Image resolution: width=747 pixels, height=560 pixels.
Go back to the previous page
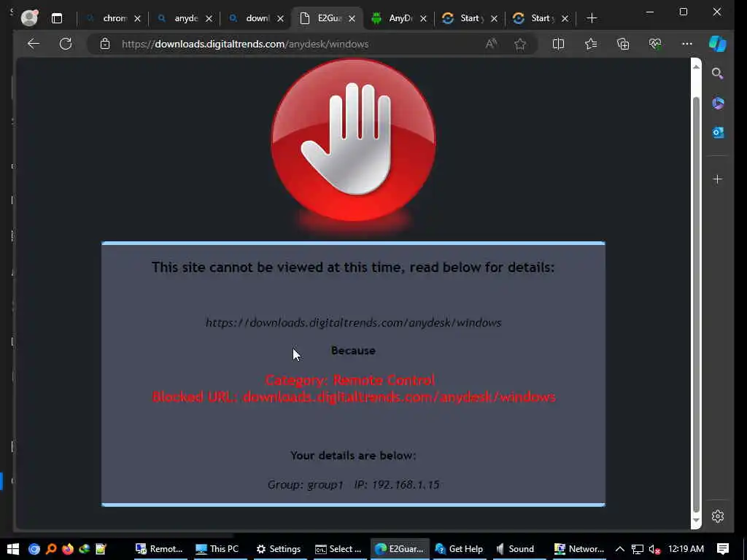pos(34,44)
